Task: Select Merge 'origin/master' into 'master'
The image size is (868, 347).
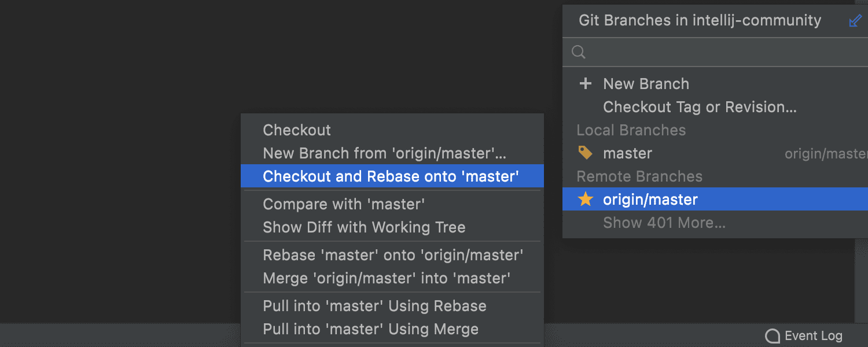Action: [392, 278]
